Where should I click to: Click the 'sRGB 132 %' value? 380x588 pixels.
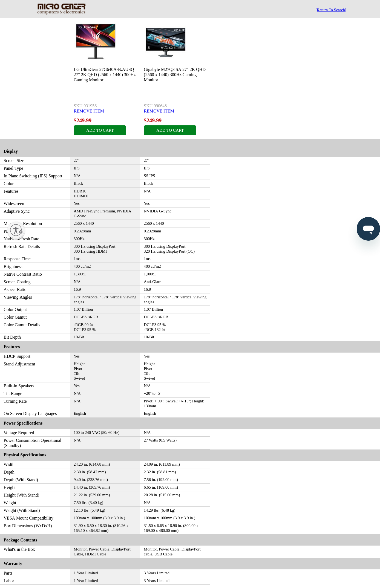(154, 330)
